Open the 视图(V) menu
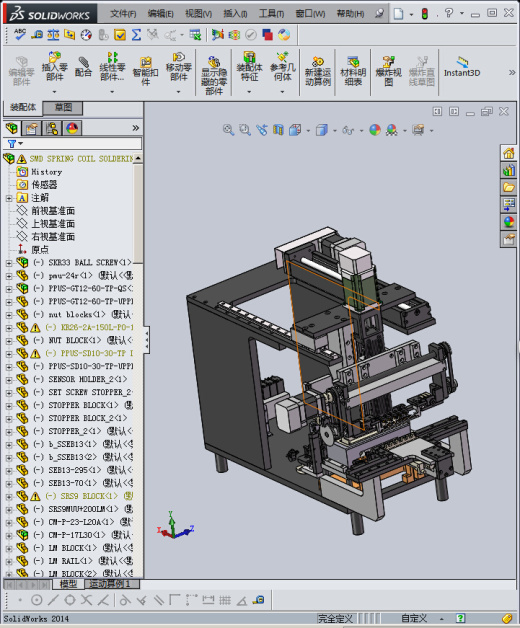520x628 pixels. point(198,14)
